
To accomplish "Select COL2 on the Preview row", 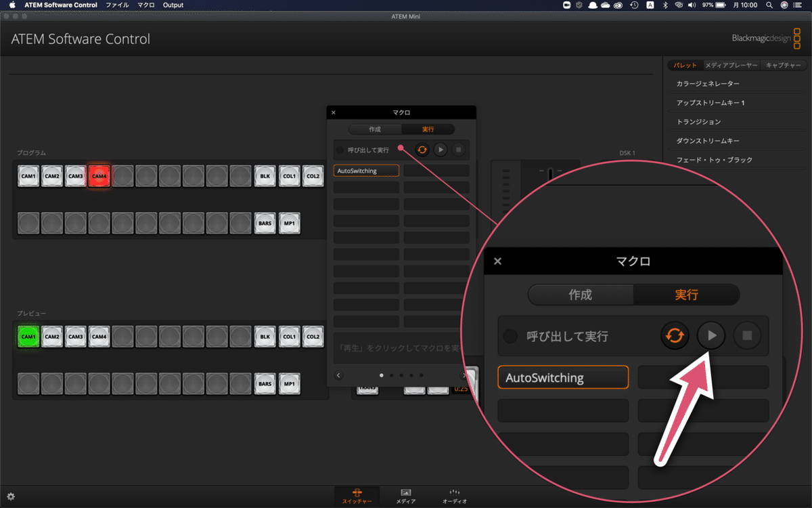I will pyautogui.click(x=313, y=337).
